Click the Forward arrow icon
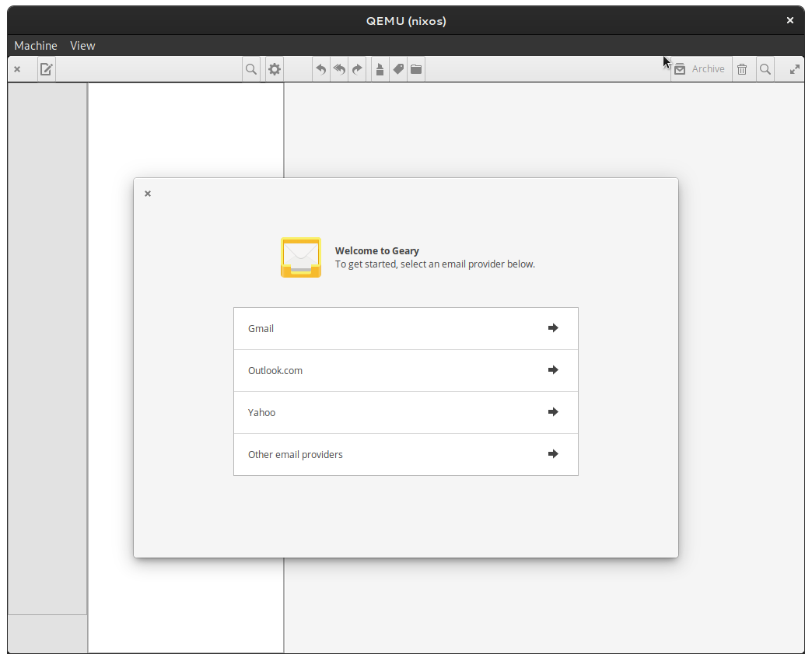Screen dimensions: 812x661 click(357, 69)
